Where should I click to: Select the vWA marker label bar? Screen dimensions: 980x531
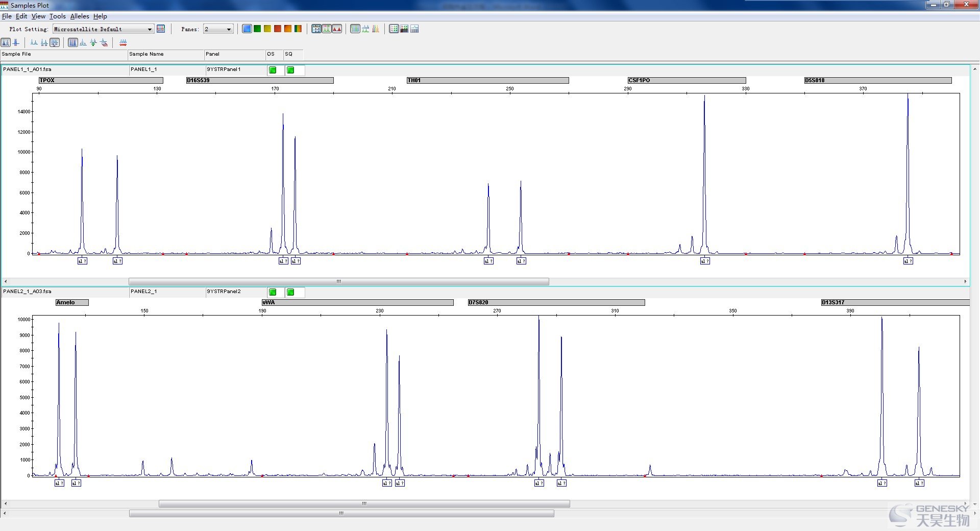click(358, 302)
